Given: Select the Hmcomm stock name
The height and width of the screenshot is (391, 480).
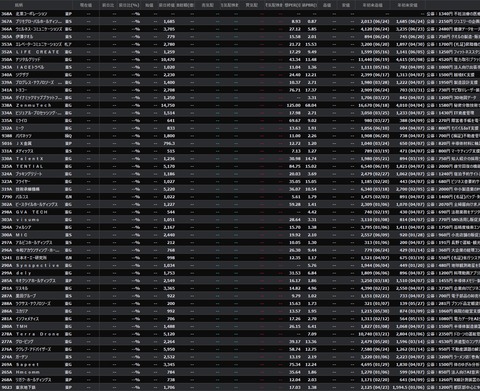Looking at the screenshot, I should pyautogui.click(x=28, y=372).
